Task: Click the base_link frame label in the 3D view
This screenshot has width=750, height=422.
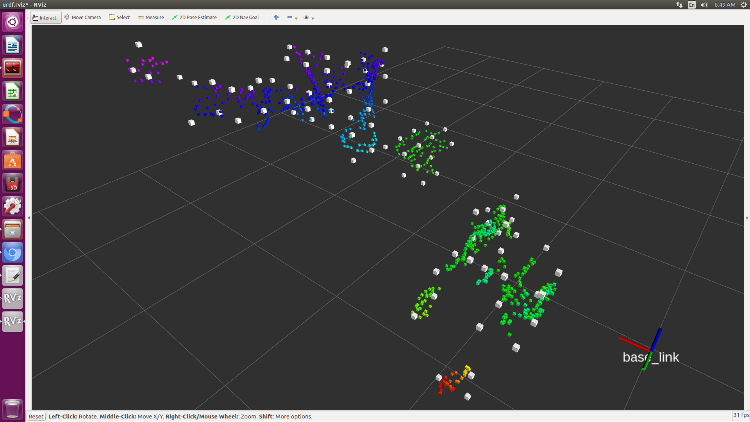Action: 650,357
